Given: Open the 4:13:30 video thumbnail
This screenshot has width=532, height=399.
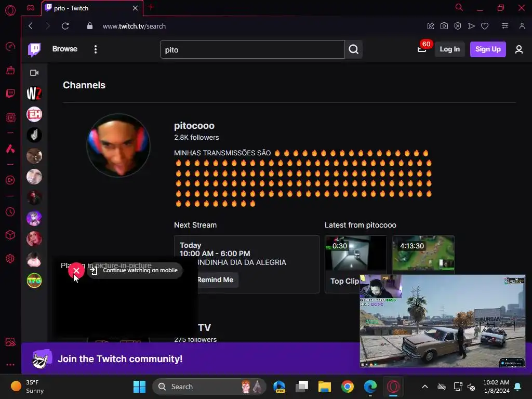Looking at the screenshot, I should 423,253.
